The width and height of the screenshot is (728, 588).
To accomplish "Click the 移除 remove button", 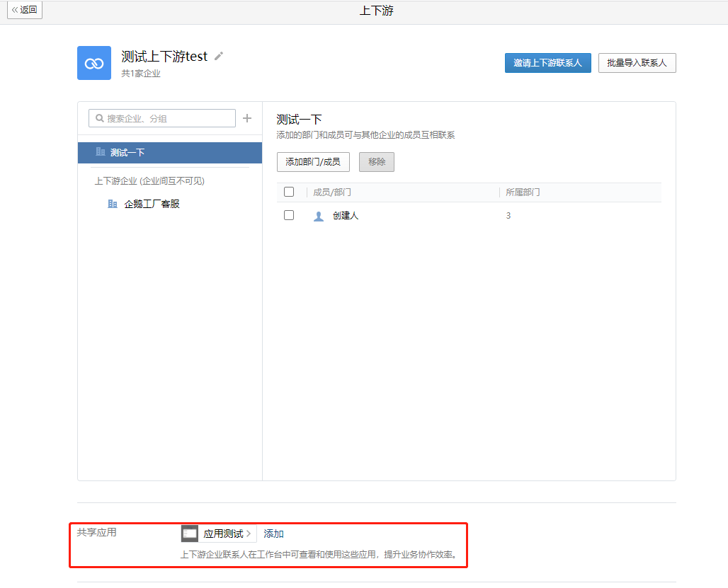I will click(x=377, y=162).
